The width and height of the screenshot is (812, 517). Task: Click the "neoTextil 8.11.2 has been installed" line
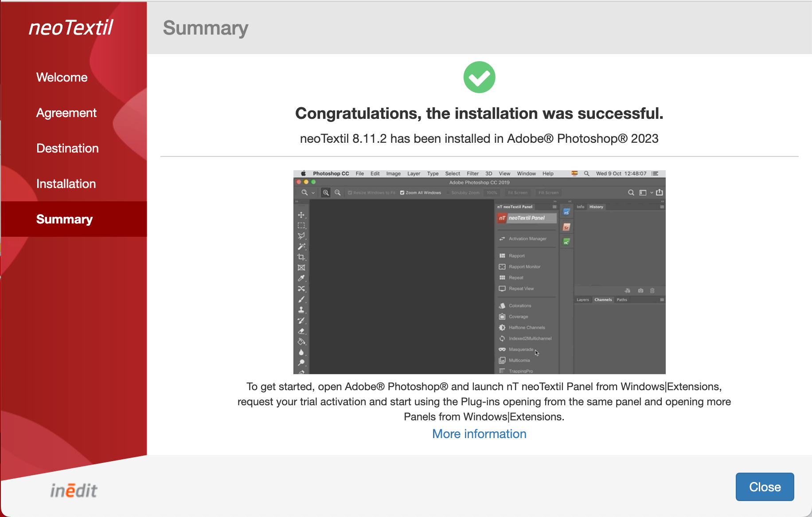(479, 139)
